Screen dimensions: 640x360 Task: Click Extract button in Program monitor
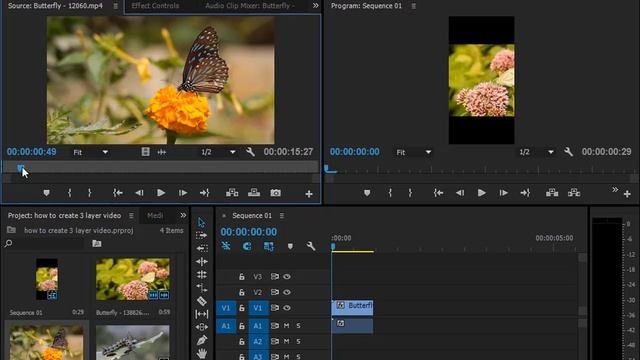click(x=574, y=193)
